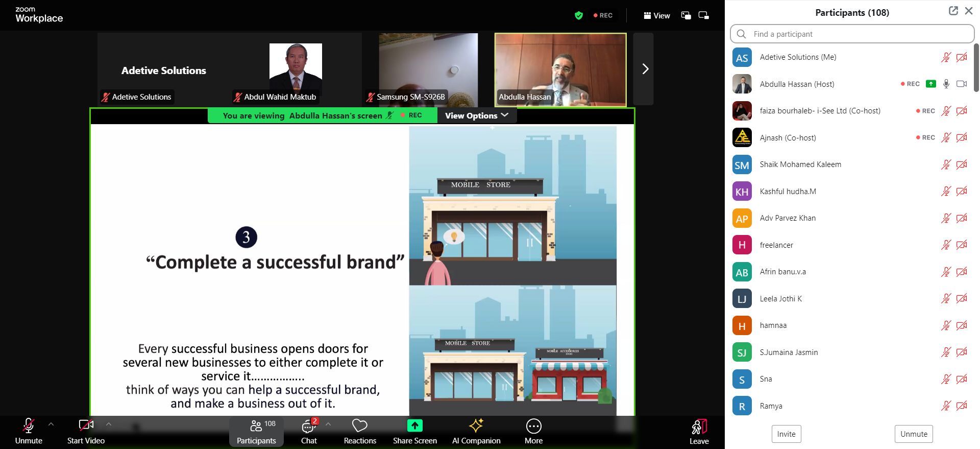Click the camera off icon for Ramya

click(962, 406)
